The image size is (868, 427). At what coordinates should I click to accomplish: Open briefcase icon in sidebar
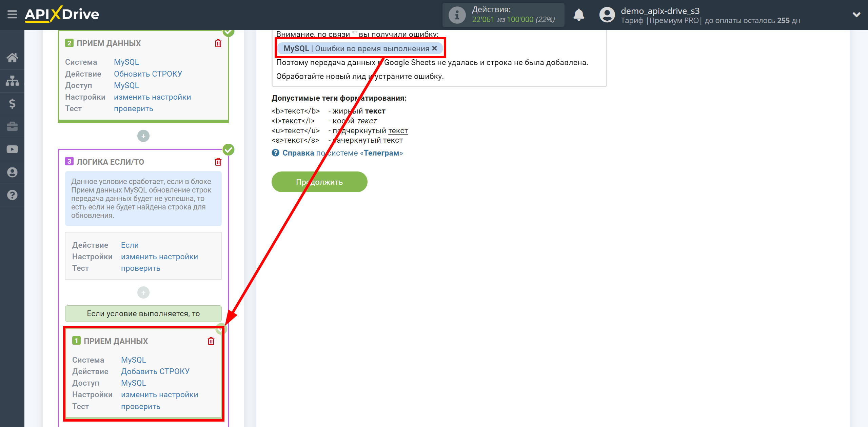click(12, 126)
